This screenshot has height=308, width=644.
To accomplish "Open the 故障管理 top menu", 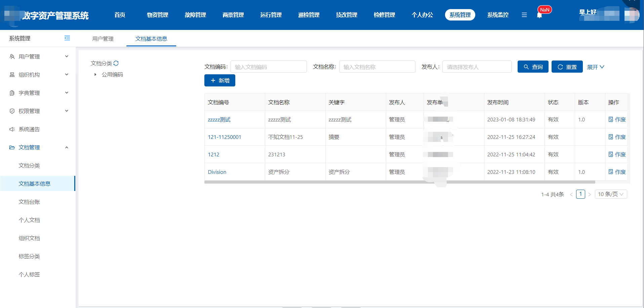I will (x=195, y=15).
